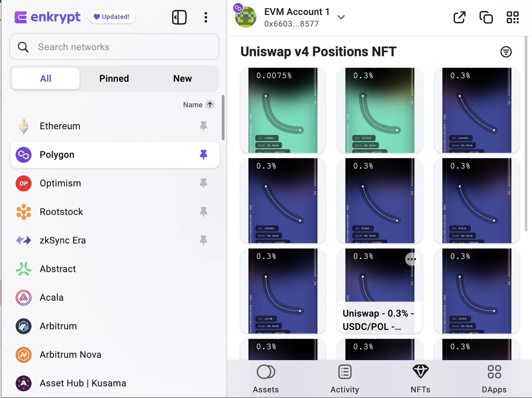Select the Polygon network
532x398 pixels.
[x=115, y=155]
